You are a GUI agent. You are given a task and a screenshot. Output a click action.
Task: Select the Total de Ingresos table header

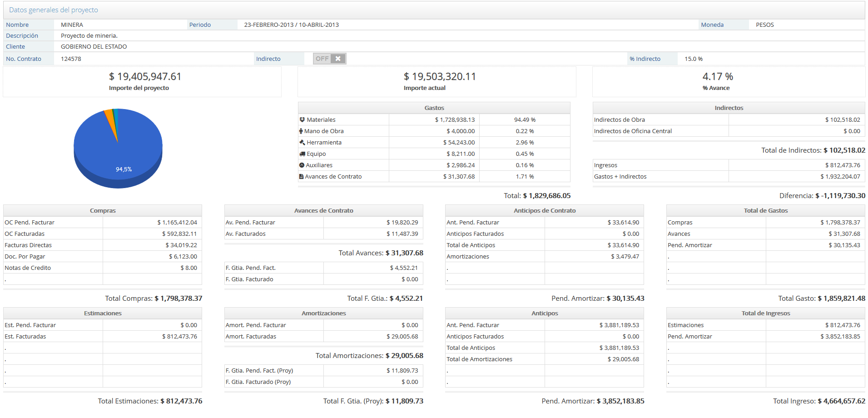(x=765, y=313)
